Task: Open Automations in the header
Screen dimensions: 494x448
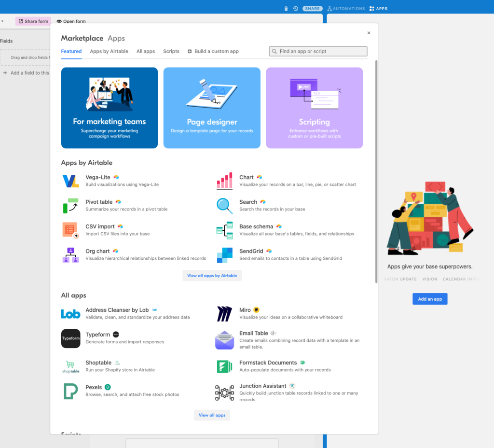Action: (x=346, y=9)
